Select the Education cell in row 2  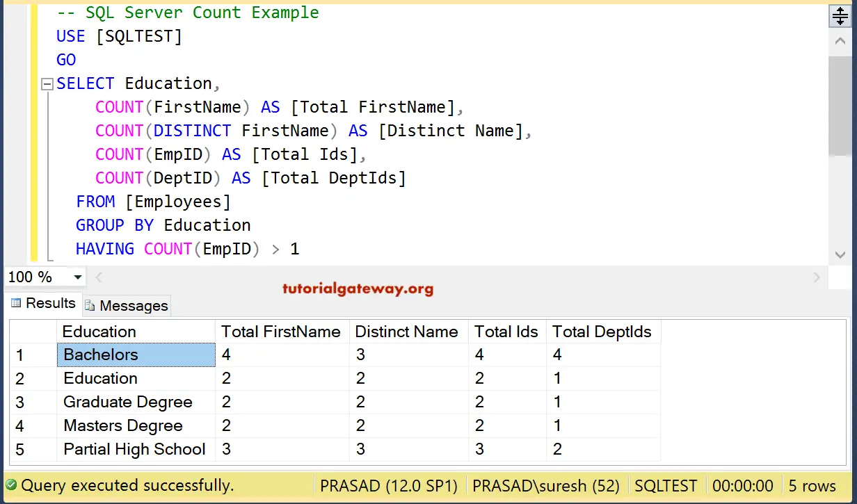tap(136, 378)
